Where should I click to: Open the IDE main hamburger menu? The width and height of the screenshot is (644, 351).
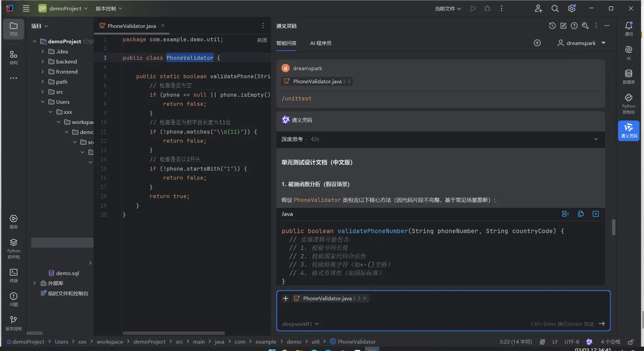coord(26,8)
